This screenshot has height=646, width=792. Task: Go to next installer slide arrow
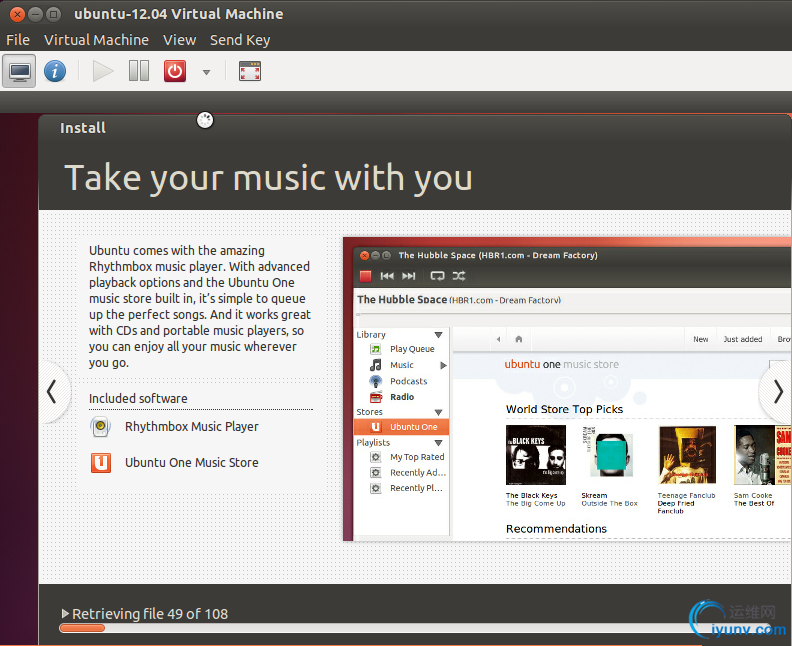778,392
